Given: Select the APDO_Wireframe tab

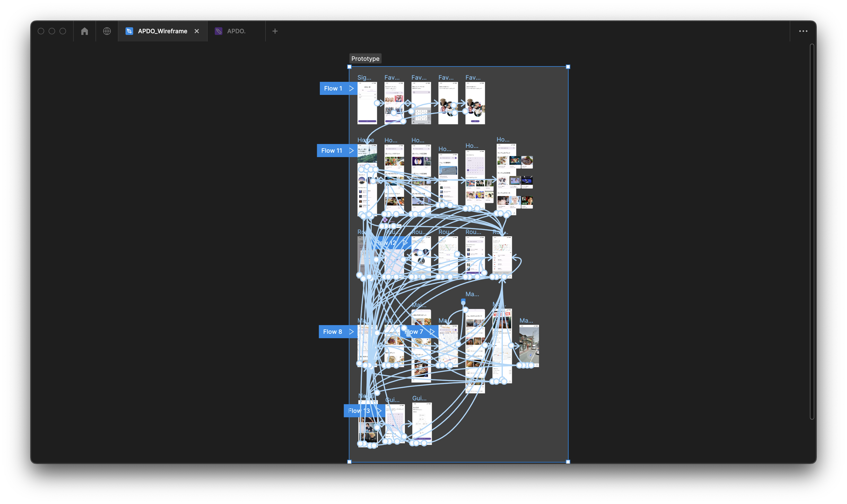Looking at the screenshot, I should click(162, 31).
